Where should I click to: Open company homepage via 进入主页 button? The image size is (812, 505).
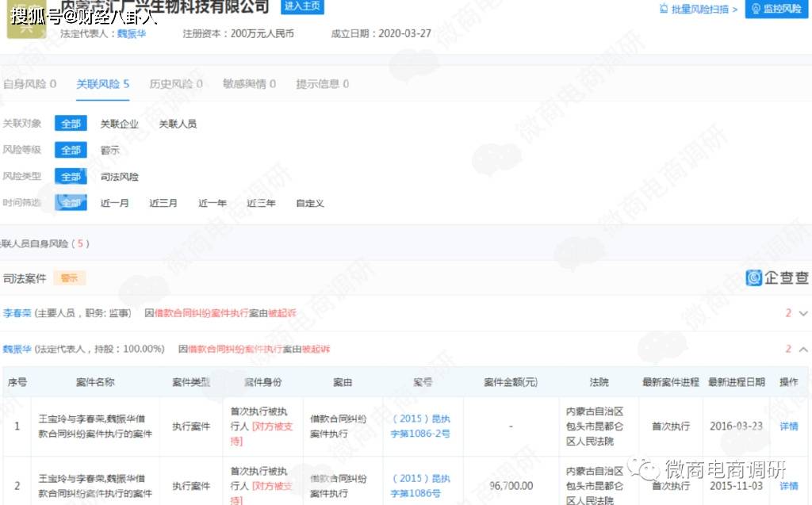303,6
